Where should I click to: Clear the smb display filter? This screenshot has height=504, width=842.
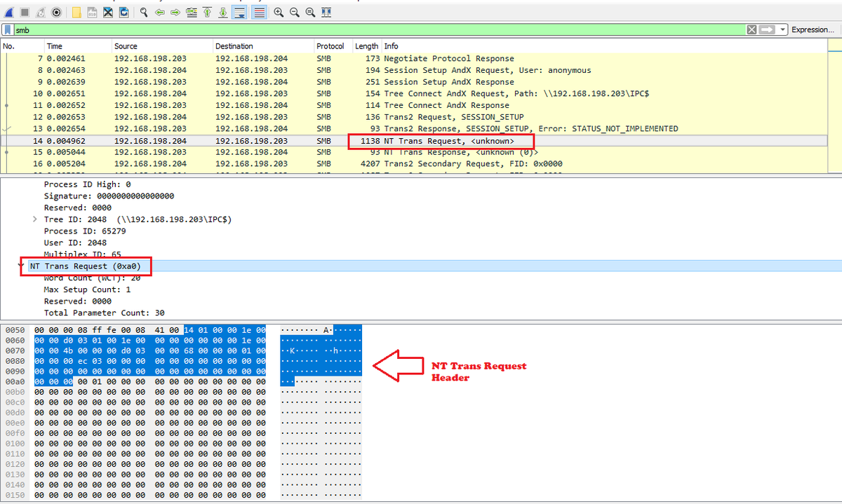[751, 29]
